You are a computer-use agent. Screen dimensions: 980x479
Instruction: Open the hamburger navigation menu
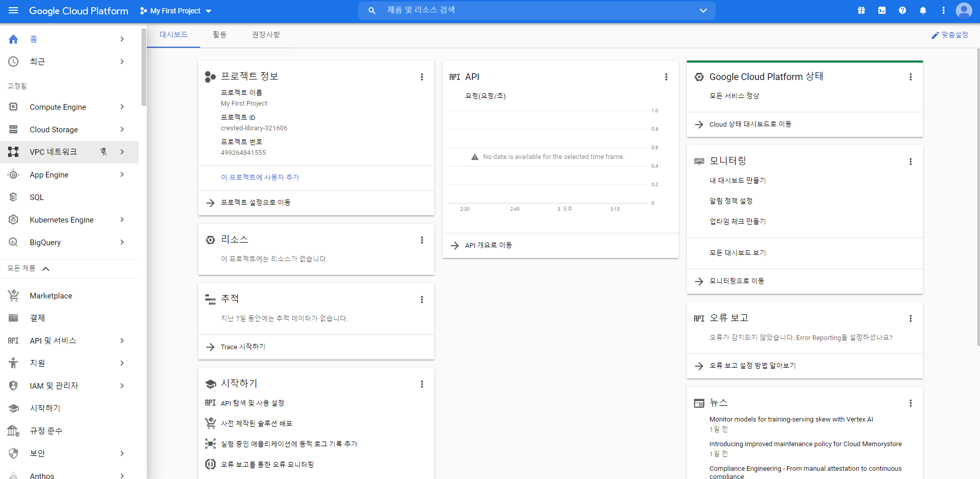pyautogui.click(x=13, y=11)
